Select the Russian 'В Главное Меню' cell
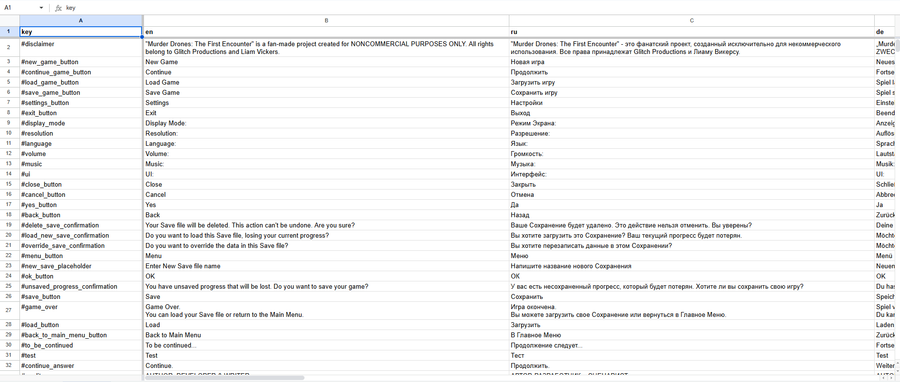The width and height of the screenshot is (900, 382). click(x=691, y=335)
